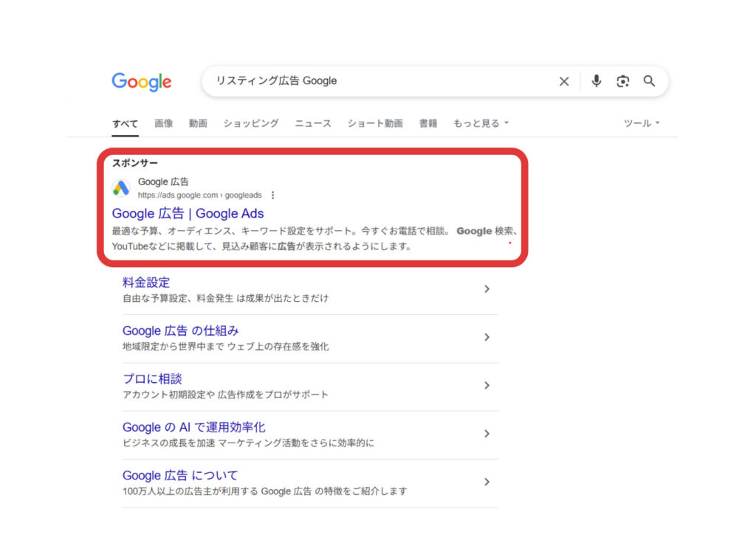The image size is (756, 557).
Task: Switch to the 画像 tab
Action: click(163, 123)
